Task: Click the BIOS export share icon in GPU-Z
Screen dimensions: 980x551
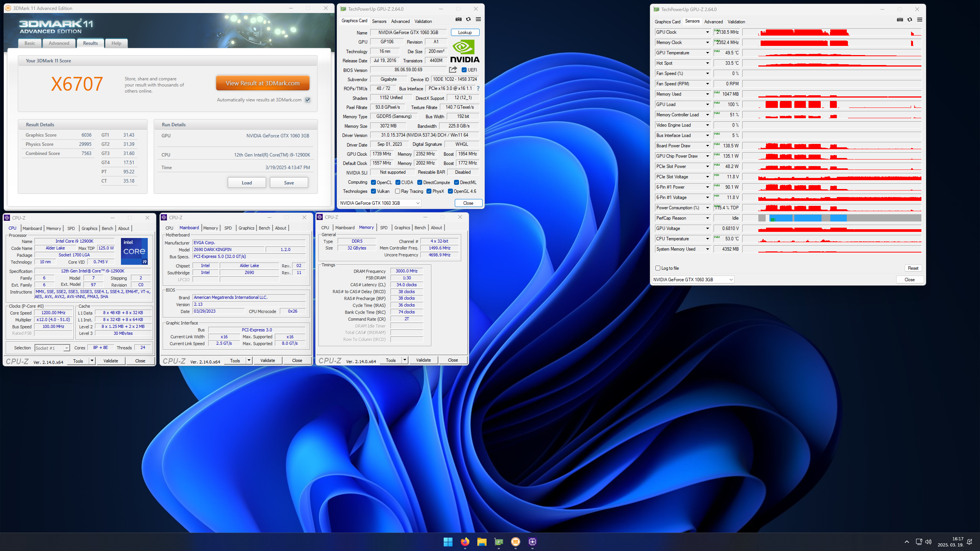Action: [453, 70]
